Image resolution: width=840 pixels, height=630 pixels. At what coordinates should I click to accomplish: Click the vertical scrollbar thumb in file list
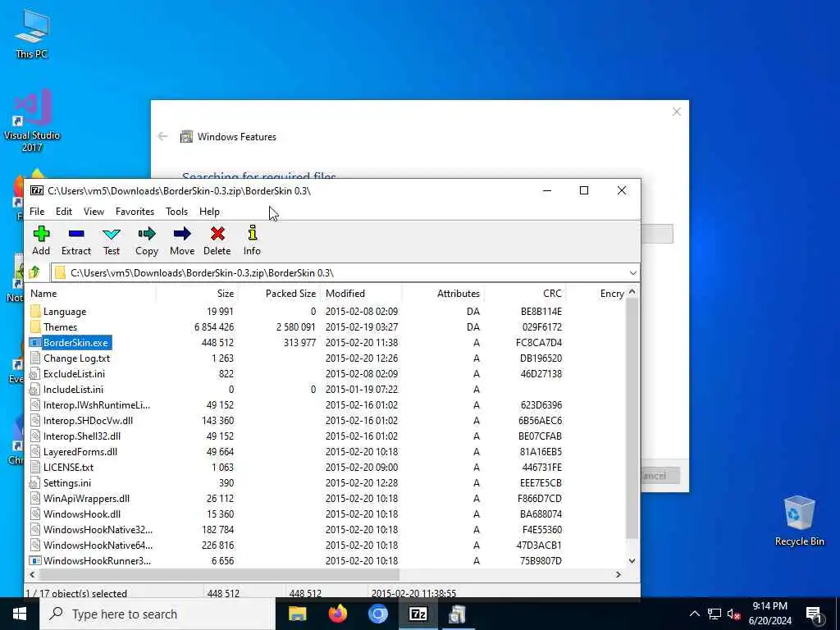click(632, 418)
